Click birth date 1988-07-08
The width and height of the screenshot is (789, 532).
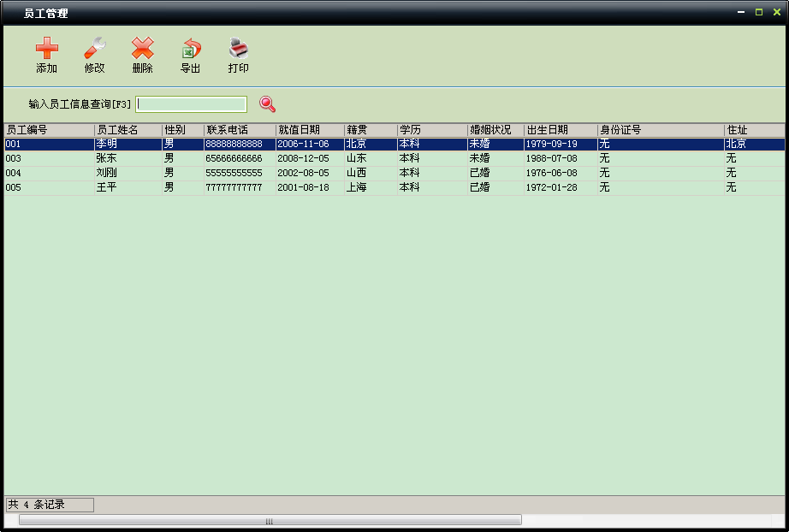coord(551,158)
